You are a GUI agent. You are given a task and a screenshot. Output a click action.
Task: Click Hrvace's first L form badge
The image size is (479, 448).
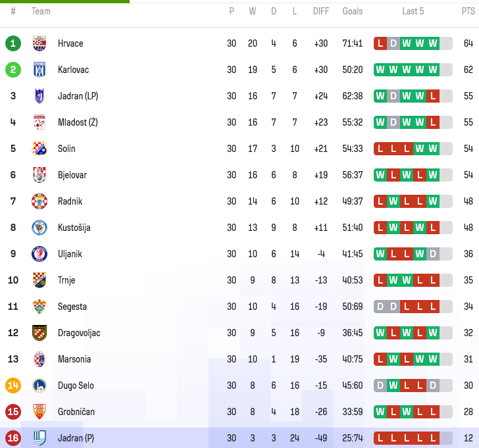[380, 43]
